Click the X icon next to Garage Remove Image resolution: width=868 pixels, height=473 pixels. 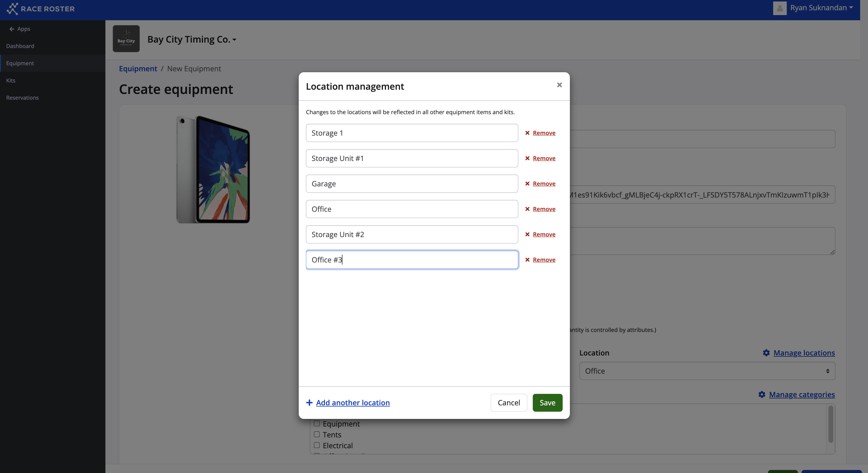click(x=527, y=184)
